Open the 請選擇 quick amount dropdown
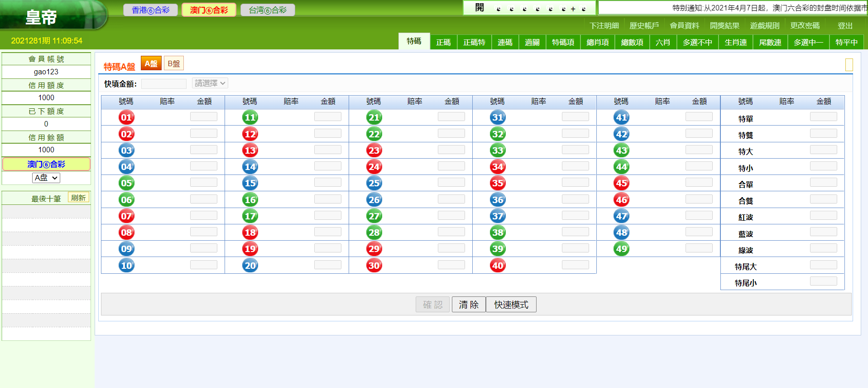The image size is (868, 388). 210,83
